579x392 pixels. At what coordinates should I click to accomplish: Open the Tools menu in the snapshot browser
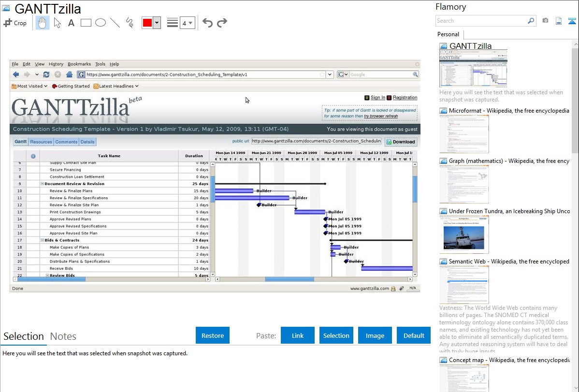click(x=100, y=64)
